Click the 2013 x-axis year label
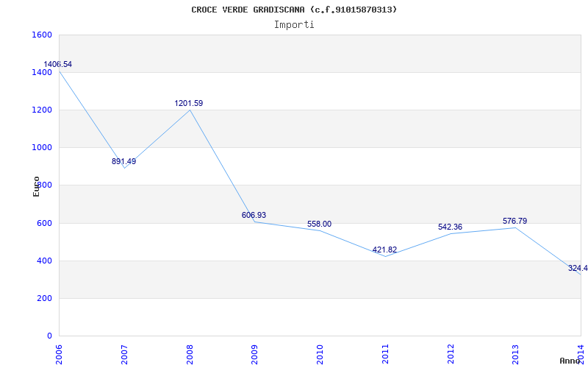588x368 pixels. click(x=516, y=353)
